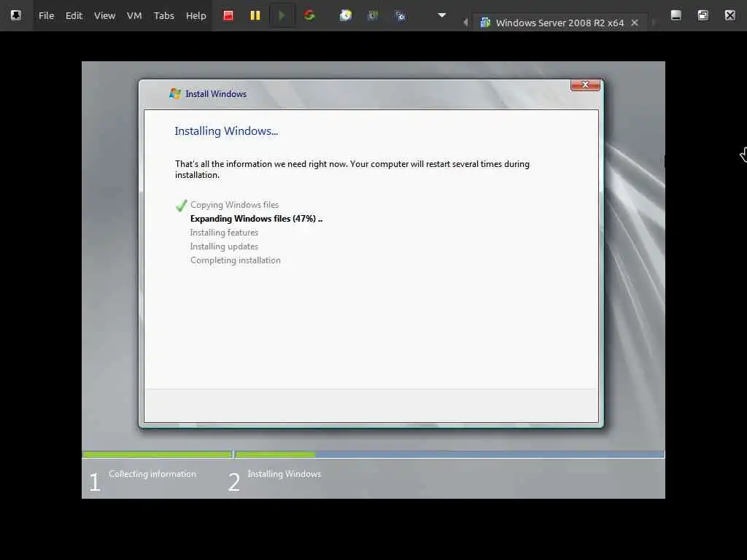Click the restart VM icon
Screen dimensions: 747x560
click(x=309, y=16)
